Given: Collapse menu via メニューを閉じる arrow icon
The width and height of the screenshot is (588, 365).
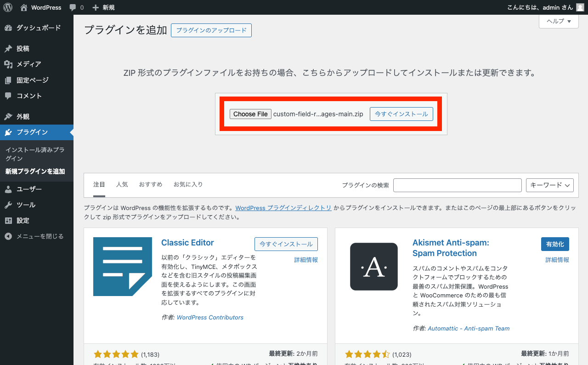Looking at the screenshot, I should tap(8, 236).
